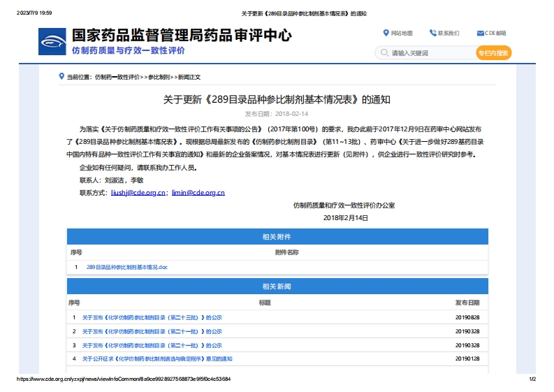Click the 相关新闻 blue section header

tap(277, 286)
